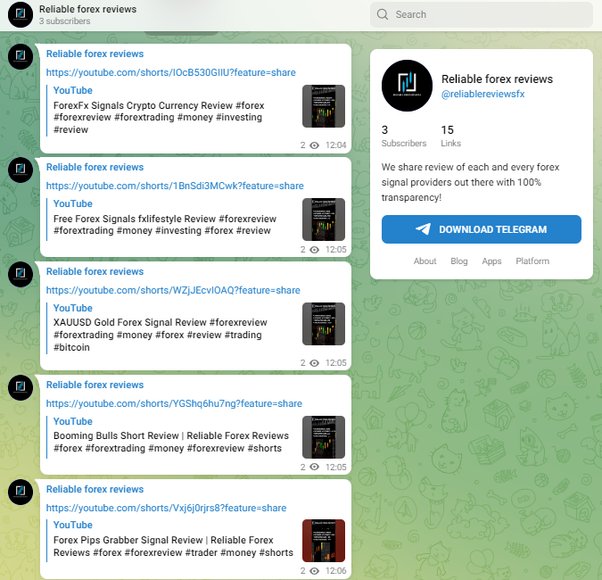Image resolution: width=602 pixels, height=580 pixels.
Task: Click avatar beside Free Forex Signals fxlifestyle post
Action: (20, 170)
